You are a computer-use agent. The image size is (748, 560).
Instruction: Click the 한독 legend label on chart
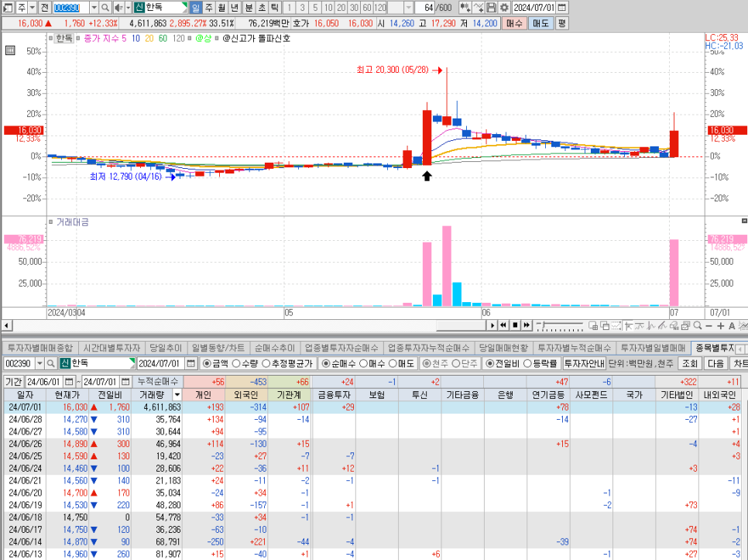point(64,38)
